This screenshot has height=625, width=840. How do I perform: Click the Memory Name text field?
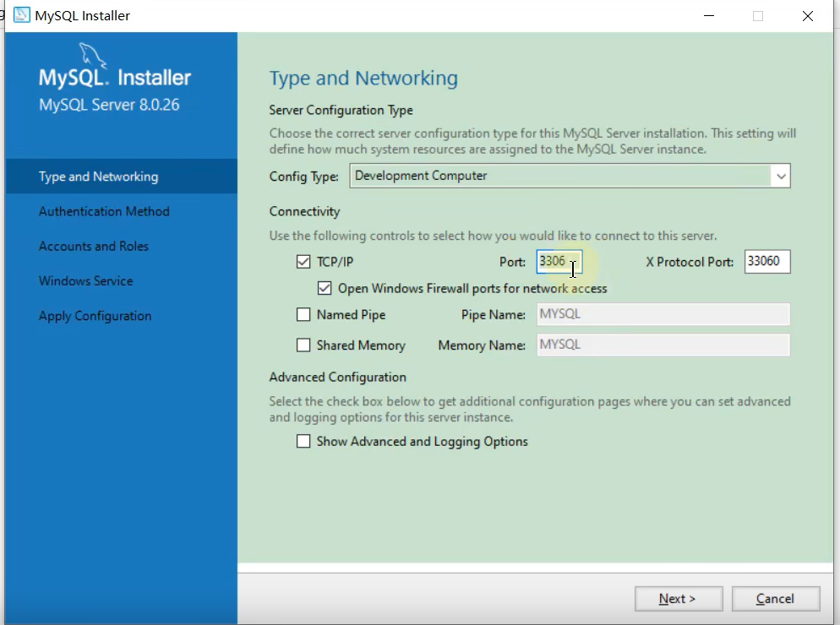pos(663,345)
